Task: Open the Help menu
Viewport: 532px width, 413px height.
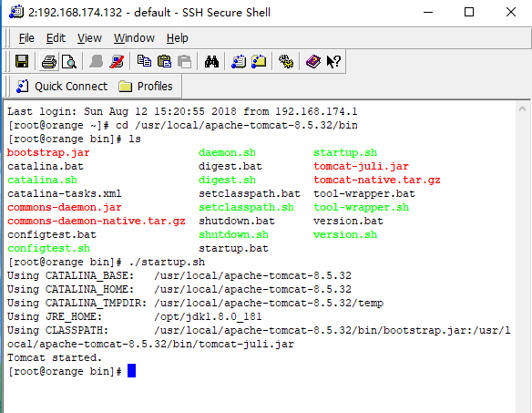Action: [177, 38]
